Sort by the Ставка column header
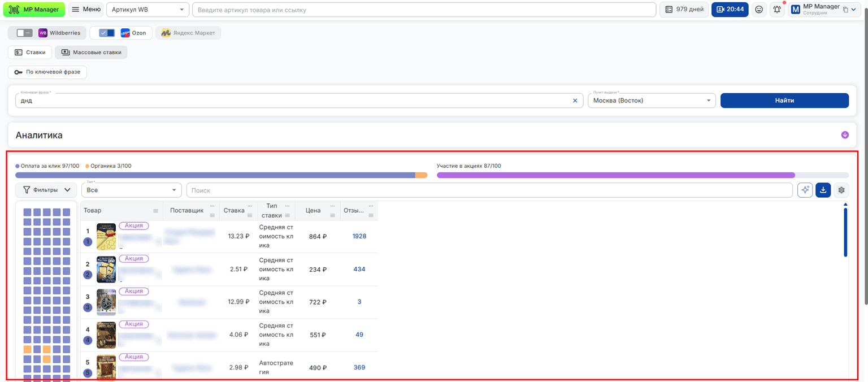 pyautogui.click(x=234, y=211)
